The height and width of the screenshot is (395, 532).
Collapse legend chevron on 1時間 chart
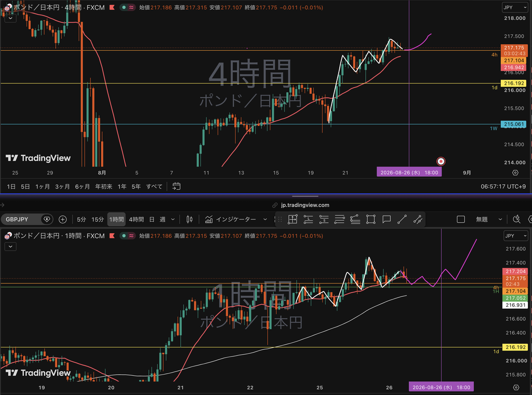(x=10, y=247)
